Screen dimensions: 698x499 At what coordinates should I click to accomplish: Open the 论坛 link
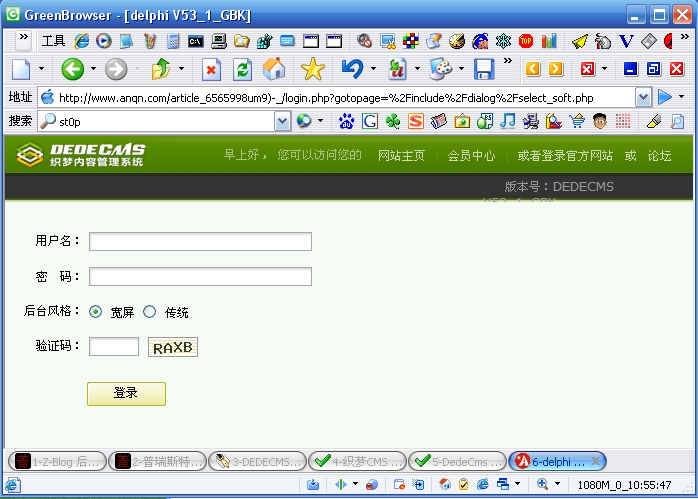click(x=659, y=156)
